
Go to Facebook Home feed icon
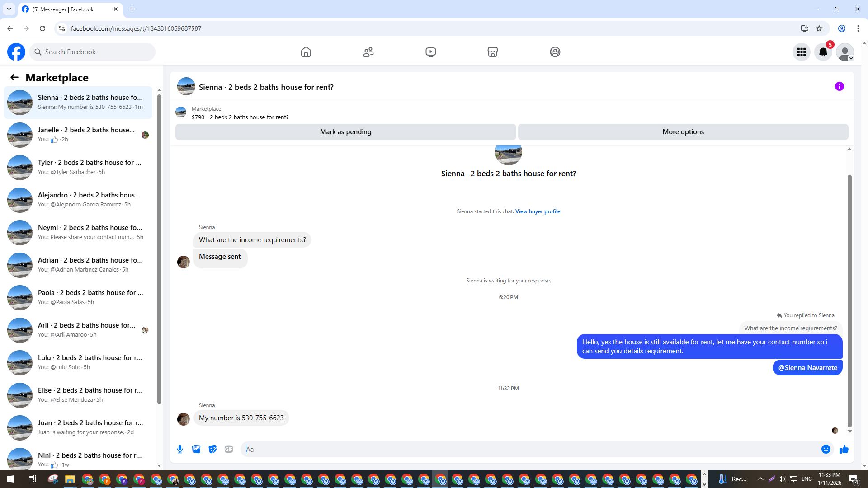(306, 52)
